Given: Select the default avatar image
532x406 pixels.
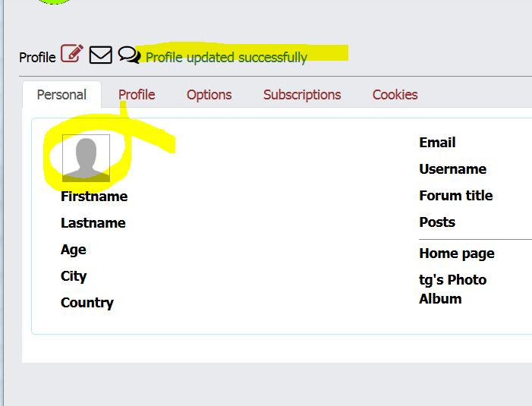Looking at the screenshot, I should [x=86, y=158].
